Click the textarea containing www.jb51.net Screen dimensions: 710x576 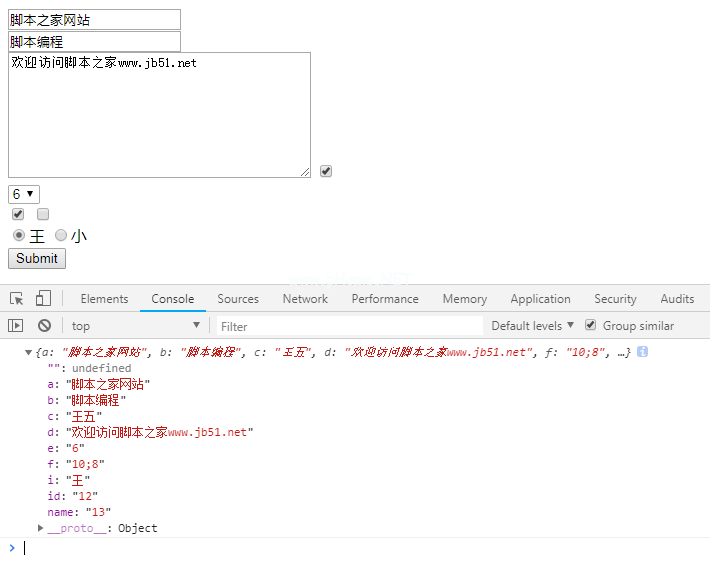pyautogui.click(x=159, y=115)
